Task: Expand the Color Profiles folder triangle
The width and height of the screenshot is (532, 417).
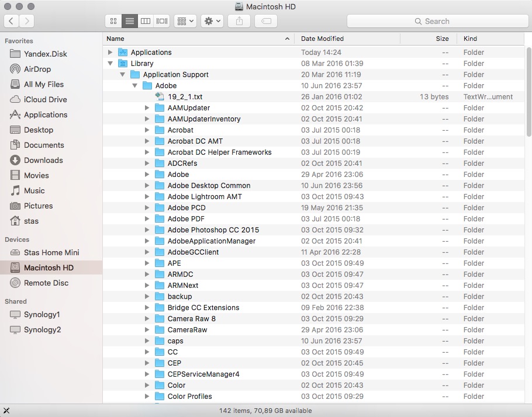Action: point(147,397)
